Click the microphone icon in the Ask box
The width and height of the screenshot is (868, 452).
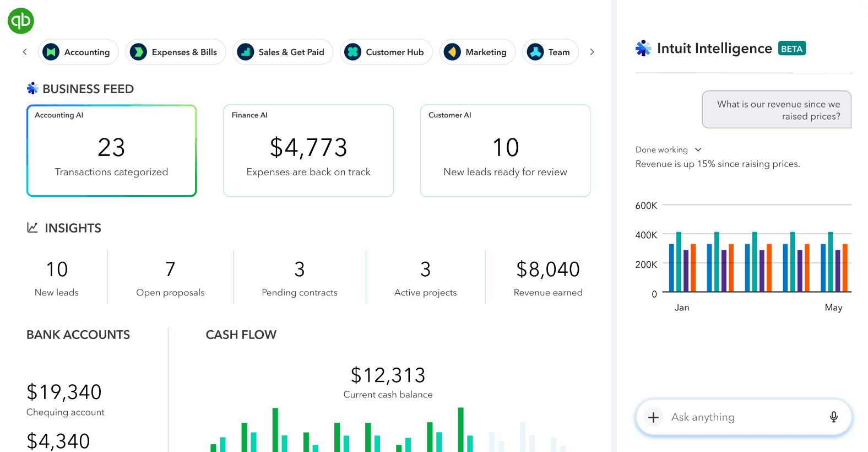point(834,417)
